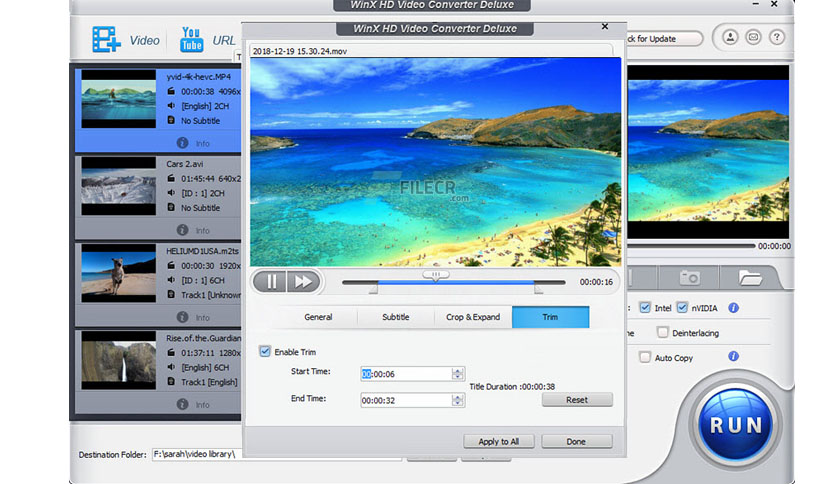Click the main window preview progress bar
Screen dimensions: 836x484
692,246
